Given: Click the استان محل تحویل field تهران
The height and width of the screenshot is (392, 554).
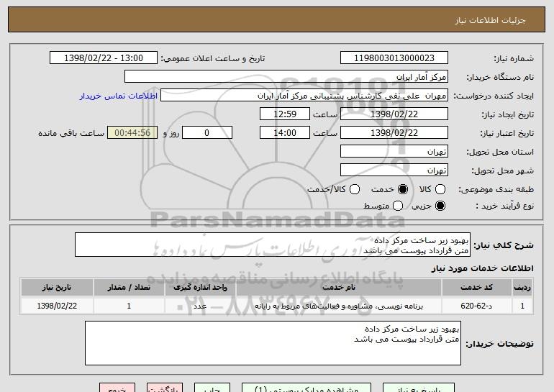Looking at the screenshot, I should (x=394, y=152).
